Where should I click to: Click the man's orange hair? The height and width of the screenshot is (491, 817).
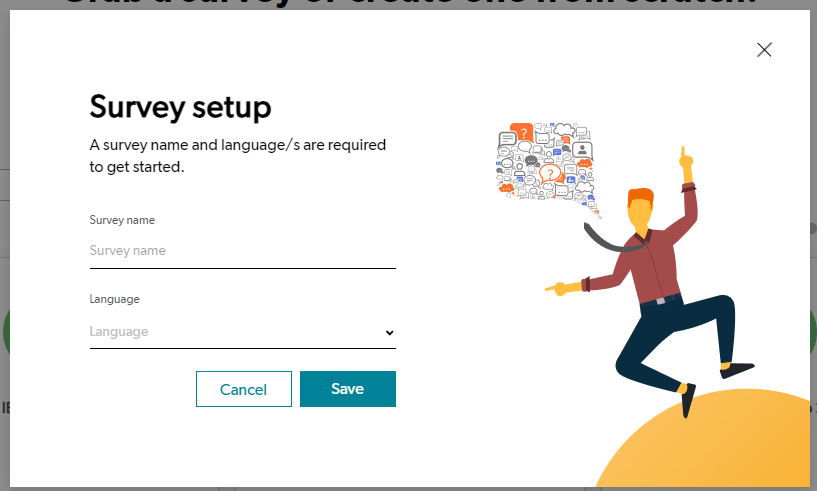[640, 195]
